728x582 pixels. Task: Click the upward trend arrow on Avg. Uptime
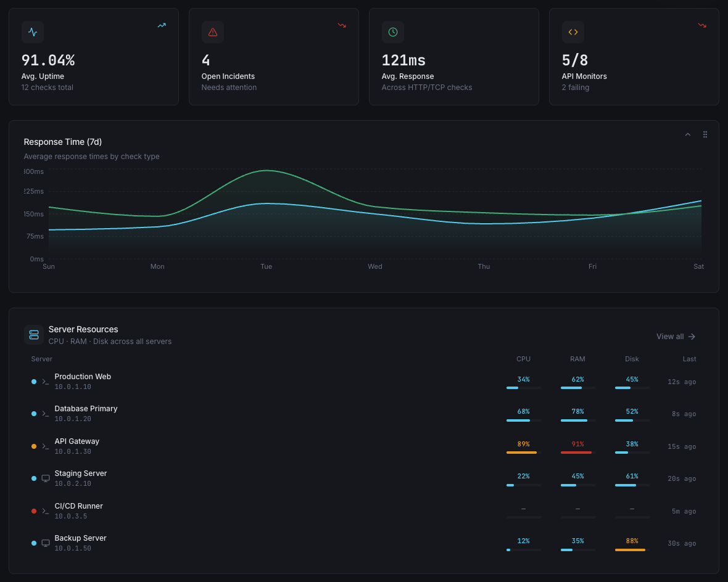click(162, 25)
